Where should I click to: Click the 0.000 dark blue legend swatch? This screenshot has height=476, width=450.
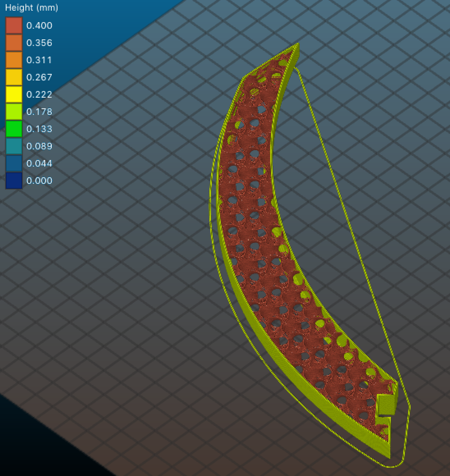(14, 181)
